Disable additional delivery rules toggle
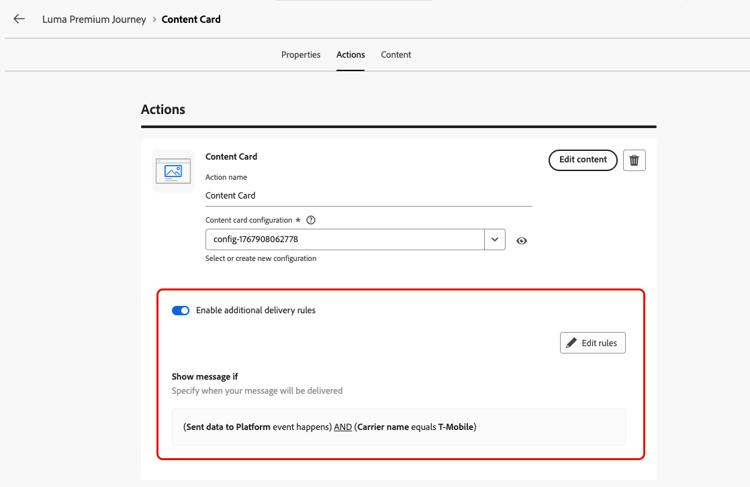Viewport: 750px width, 487px height. point(180,311)
